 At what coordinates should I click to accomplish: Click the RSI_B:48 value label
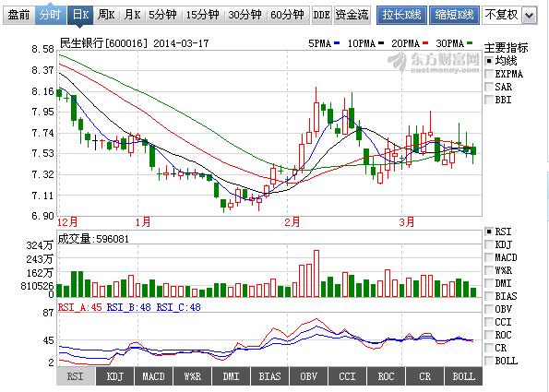pos(129,307)
